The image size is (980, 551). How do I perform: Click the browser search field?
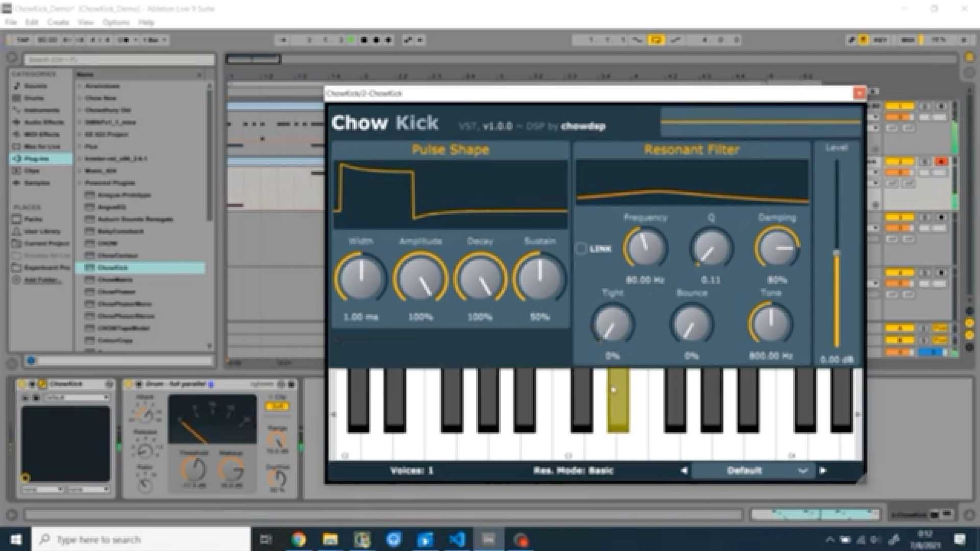119,60
